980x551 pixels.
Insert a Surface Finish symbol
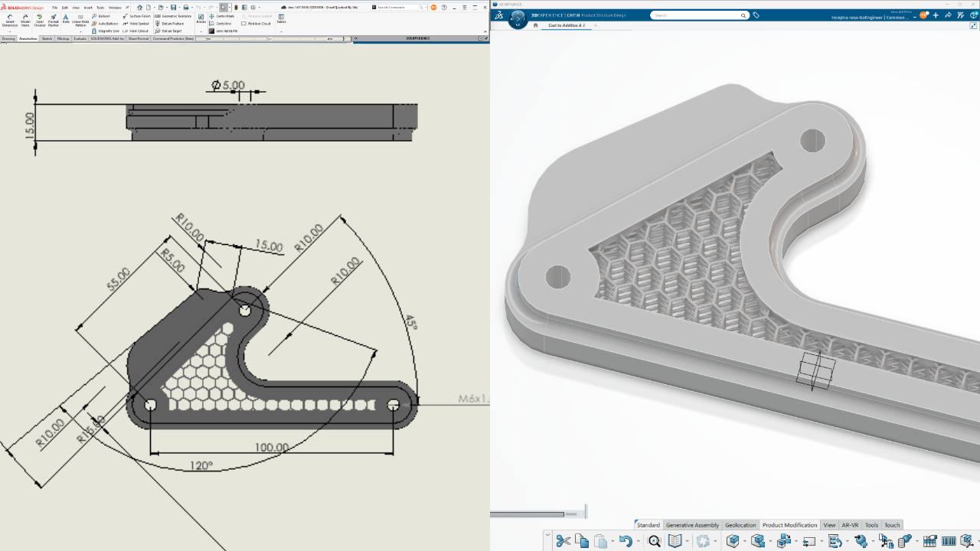pos(136,16)
